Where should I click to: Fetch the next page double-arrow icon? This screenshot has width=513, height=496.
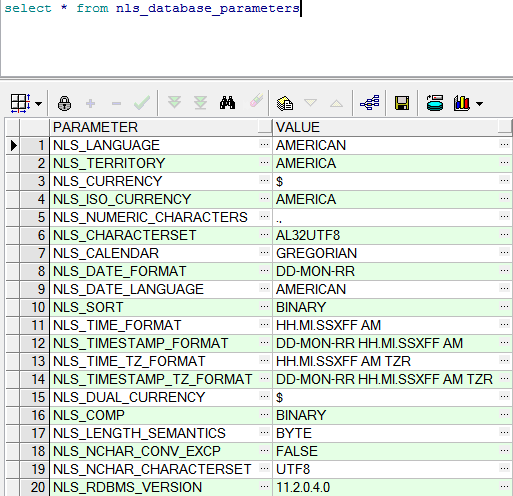pos(174,103)
